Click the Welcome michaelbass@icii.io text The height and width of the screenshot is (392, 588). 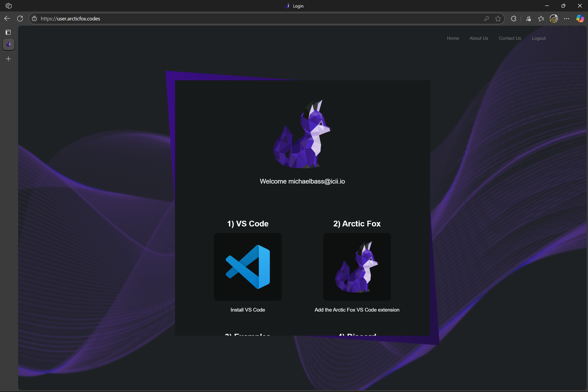(302, 181)
